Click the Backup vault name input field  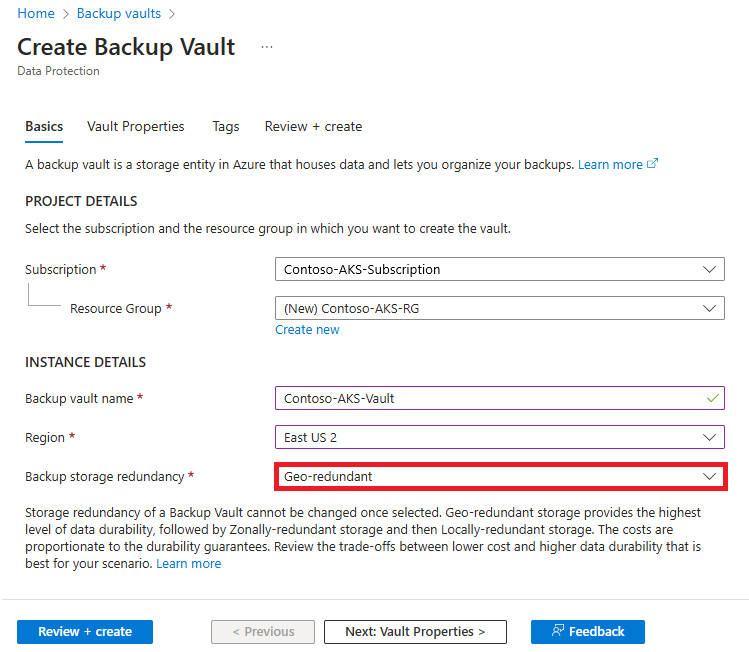click(x=490, y=398)
